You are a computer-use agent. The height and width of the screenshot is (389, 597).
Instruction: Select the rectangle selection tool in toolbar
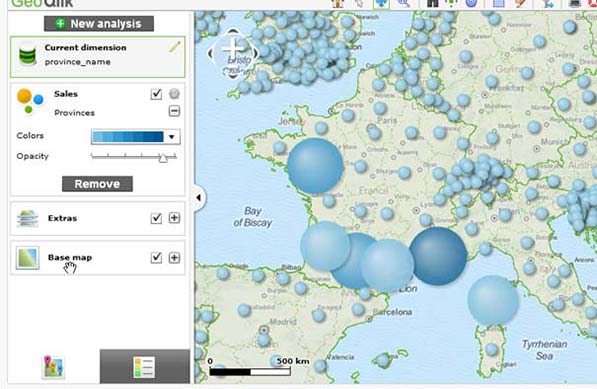(x=499, y=4)
